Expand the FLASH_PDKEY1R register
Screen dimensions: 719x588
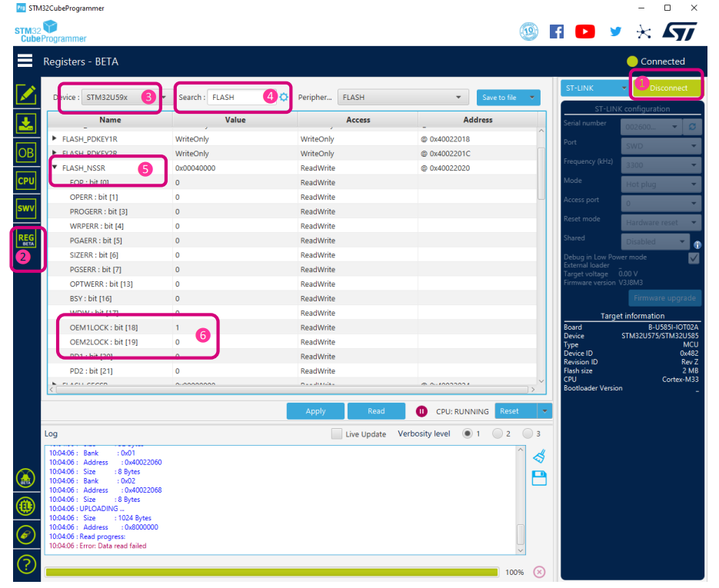pyautogui.click(x=54, y=138)
